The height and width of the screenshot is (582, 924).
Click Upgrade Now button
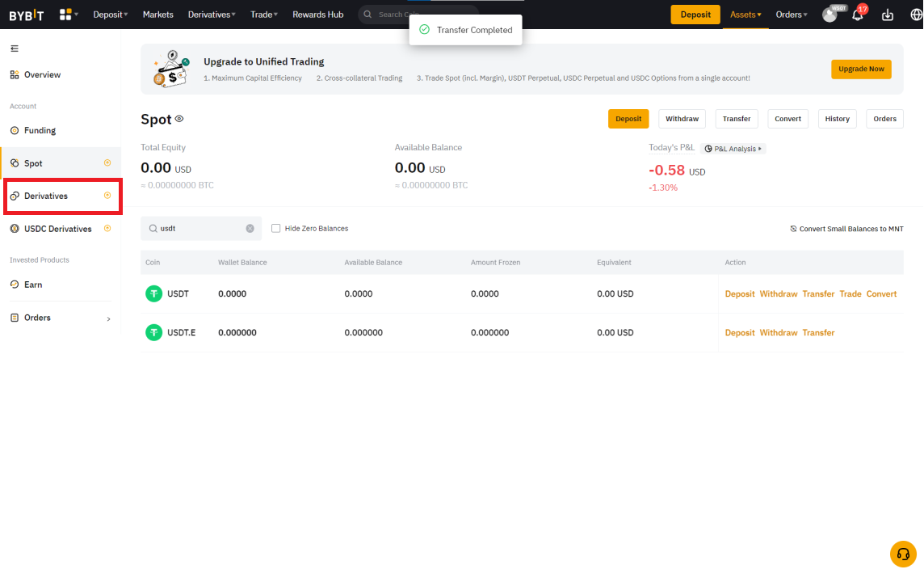click(x=861, y=69)
